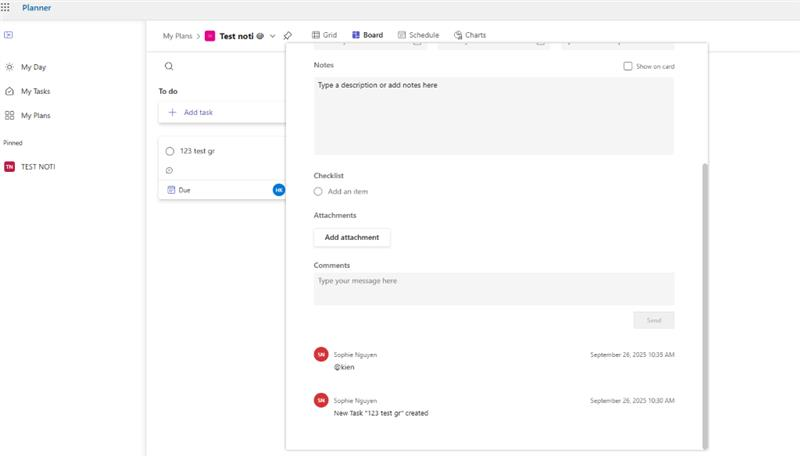Click the Sophie Nguyen avatar on @kien comment
Image resolution: width=800 pixels, height=456 pixels.
pyautogui.click(x=321, y=354)
